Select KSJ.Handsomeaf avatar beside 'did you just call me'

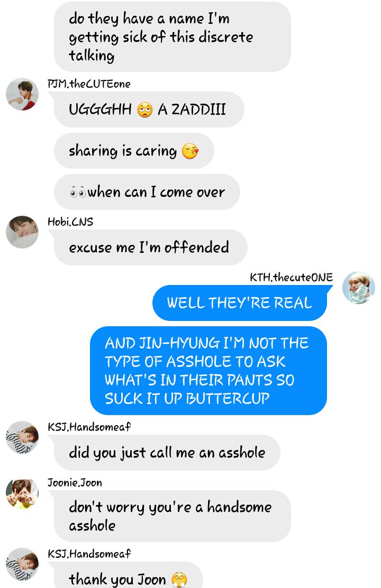pos(22,437)
